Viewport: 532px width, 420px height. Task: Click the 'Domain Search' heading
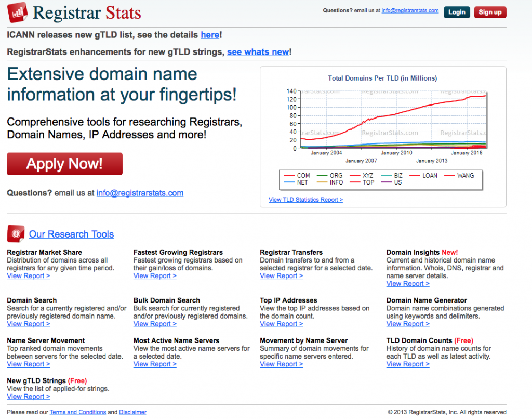coord(32,300)
